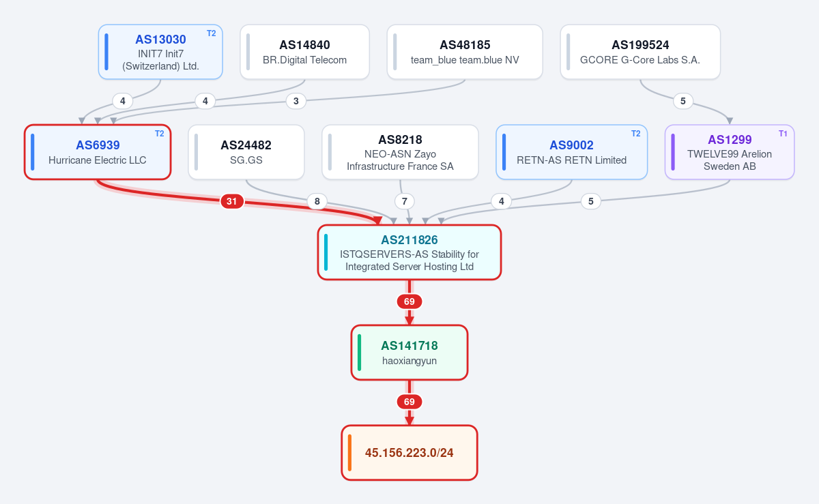The image size is (819, 504).
Task: Click the 69 label below AS141718
Action: (x=409, y=402)
